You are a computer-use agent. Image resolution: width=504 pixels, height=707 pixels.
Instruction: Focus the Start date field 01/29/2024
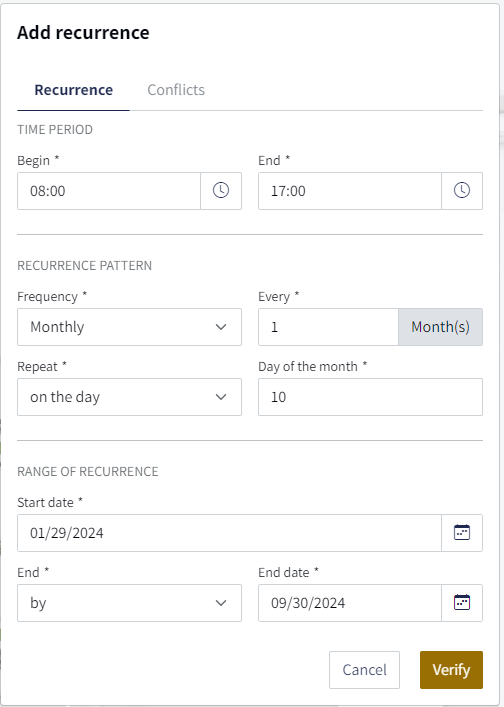point(229,533)
